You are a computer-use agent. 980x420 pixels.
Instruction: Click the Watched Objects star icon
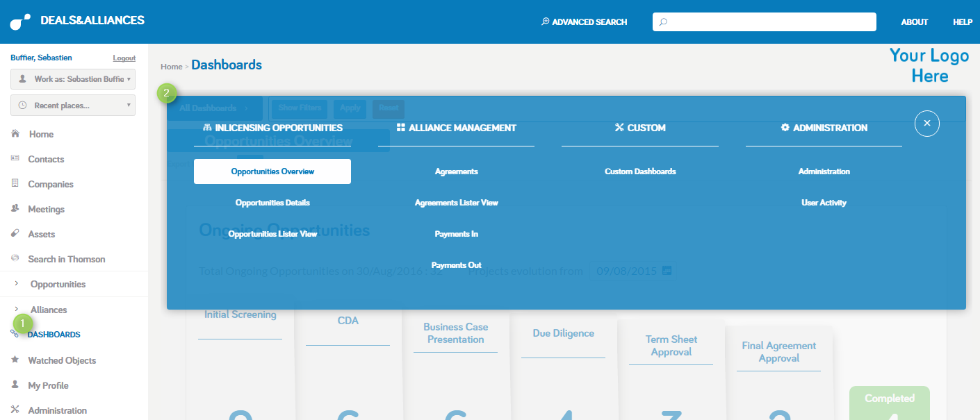coord(15,360)
